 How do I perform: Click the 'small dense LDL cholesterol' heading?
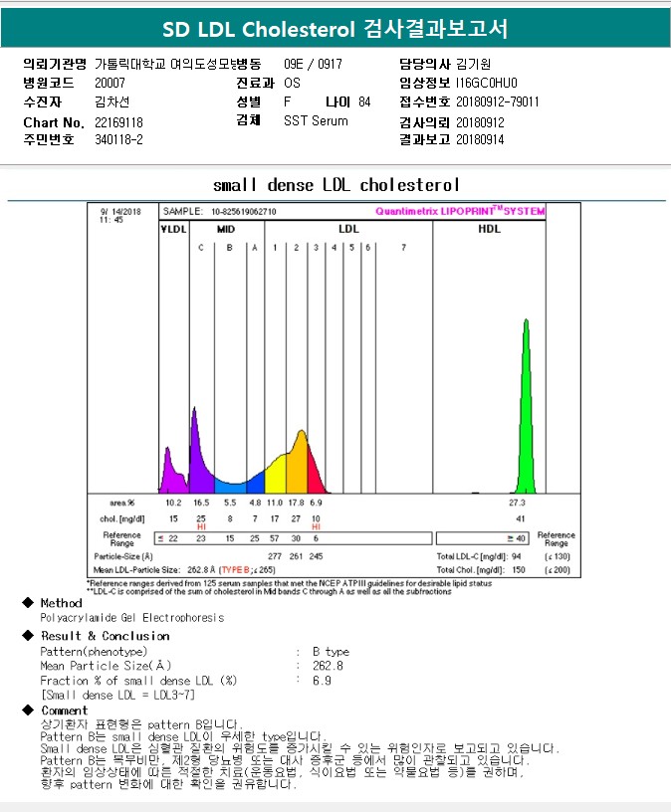click(x=335, y=185)
